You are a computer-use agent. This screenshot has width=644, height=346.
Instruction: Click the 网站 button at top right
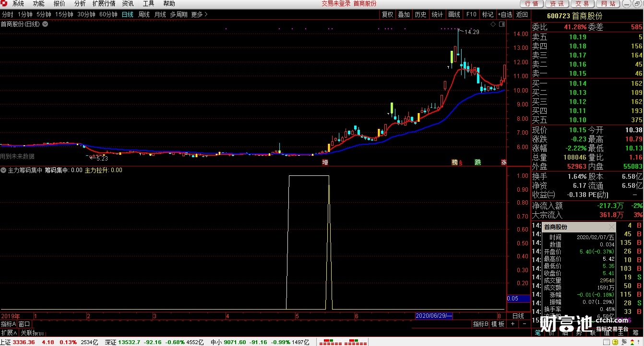pos(608,4)
